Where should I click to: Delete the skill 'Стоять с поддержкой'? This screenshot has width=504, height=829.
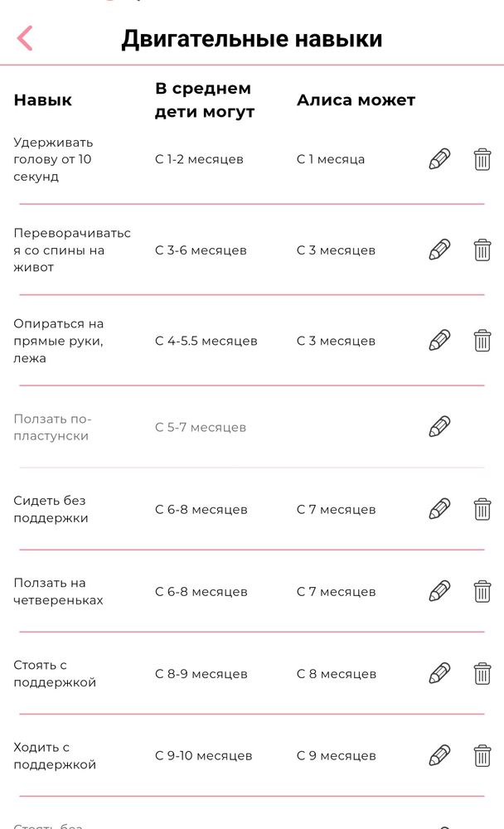(x=482, y=673)
